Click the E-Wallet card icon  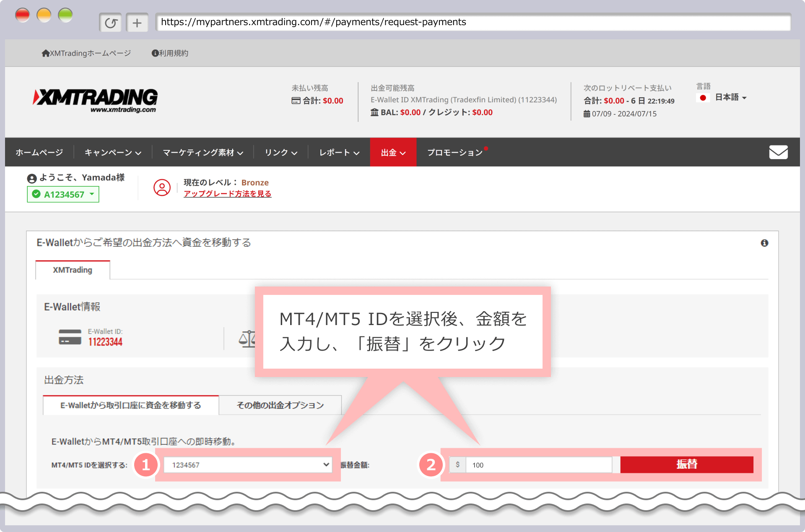[70, 337]
